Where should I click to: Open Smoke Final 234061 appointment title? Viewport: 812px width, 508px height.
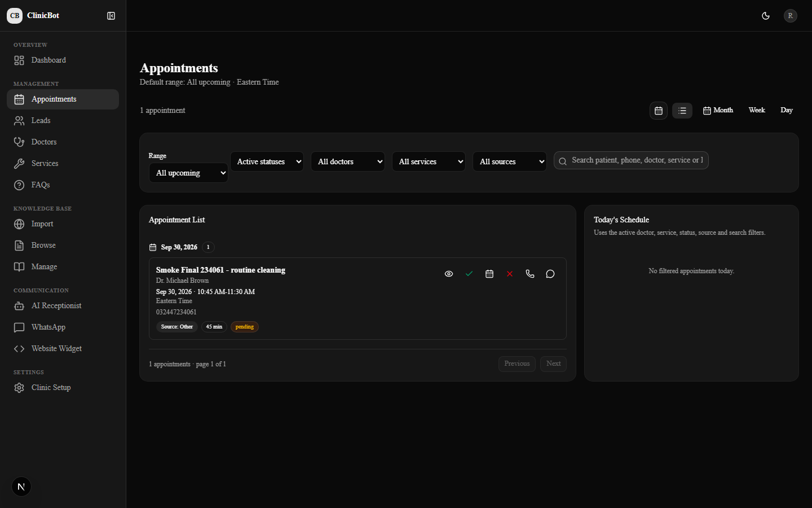[x=220, y=270]
